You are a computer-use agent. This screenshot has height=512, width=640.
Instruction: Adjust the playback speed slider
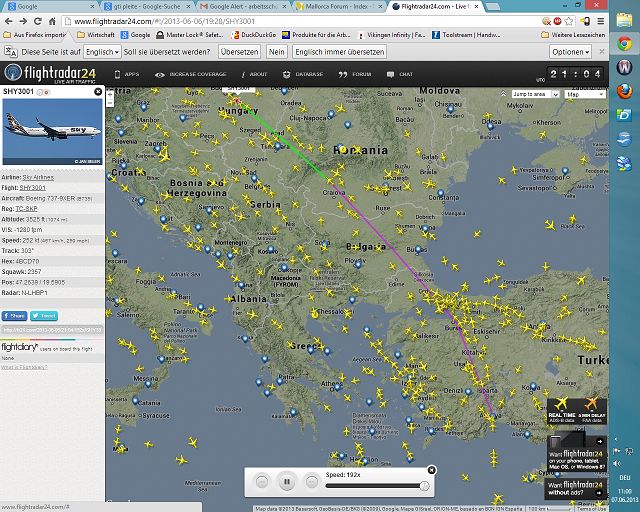point(424,485)
